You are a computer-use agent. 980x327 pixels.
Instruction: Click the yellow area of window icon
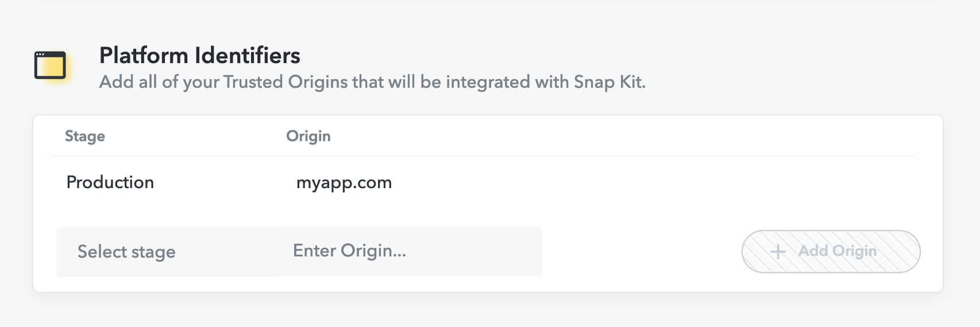[x=50, y=68]
